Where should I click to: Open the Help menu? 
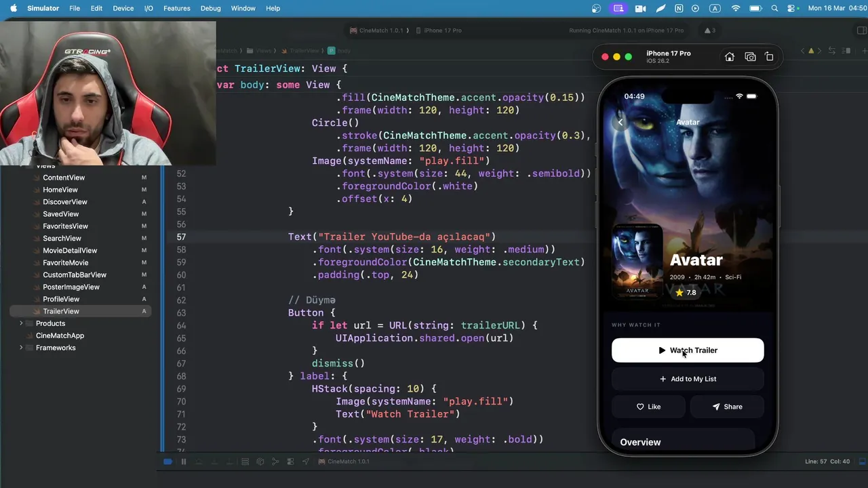pos(273,8)
